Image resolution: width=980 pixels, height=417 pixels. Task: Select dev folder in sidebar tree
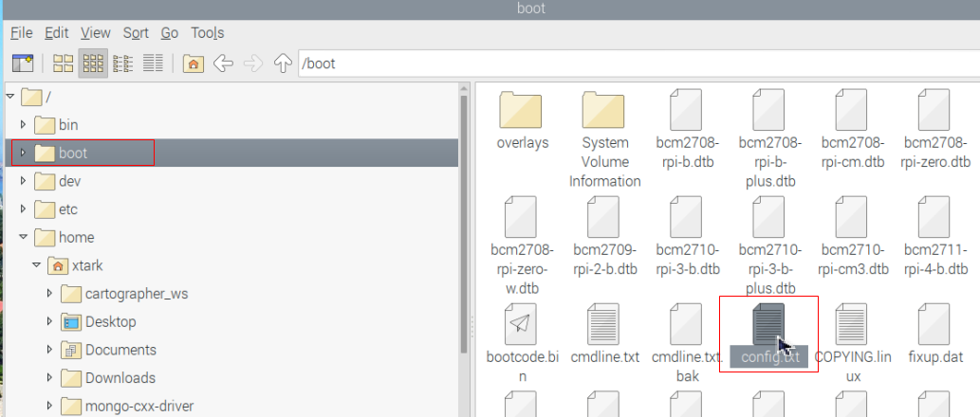[x=58, y=181]
